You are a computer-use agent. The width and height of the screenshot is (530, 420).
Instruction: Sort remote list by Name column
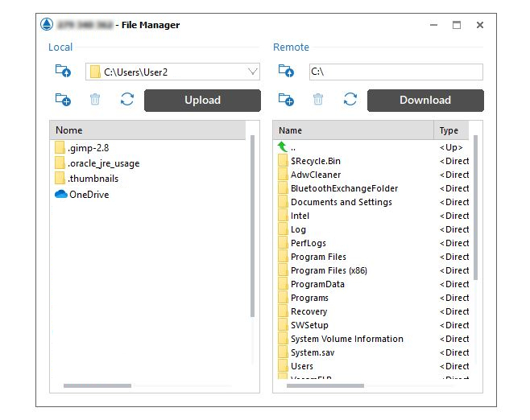click(x=353, y=130)
